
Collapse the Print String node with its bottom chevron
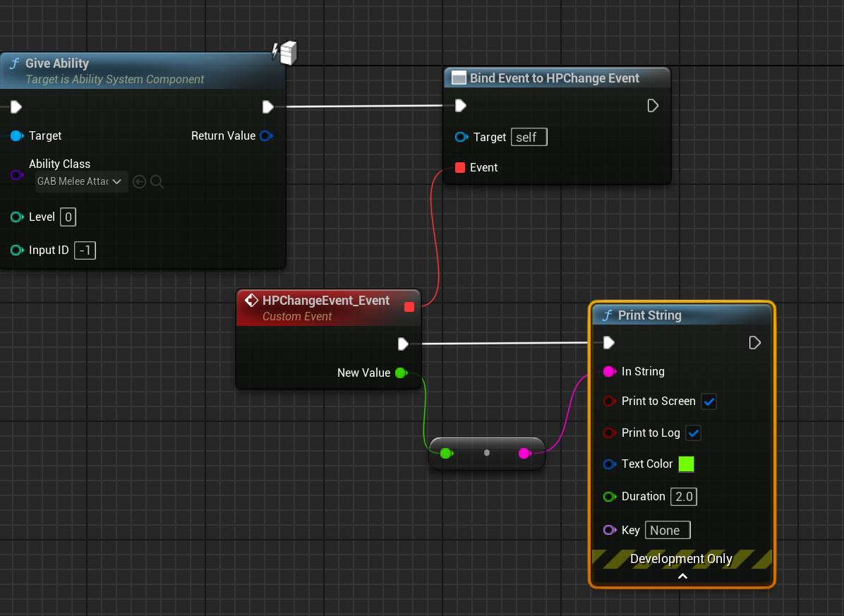682,576
